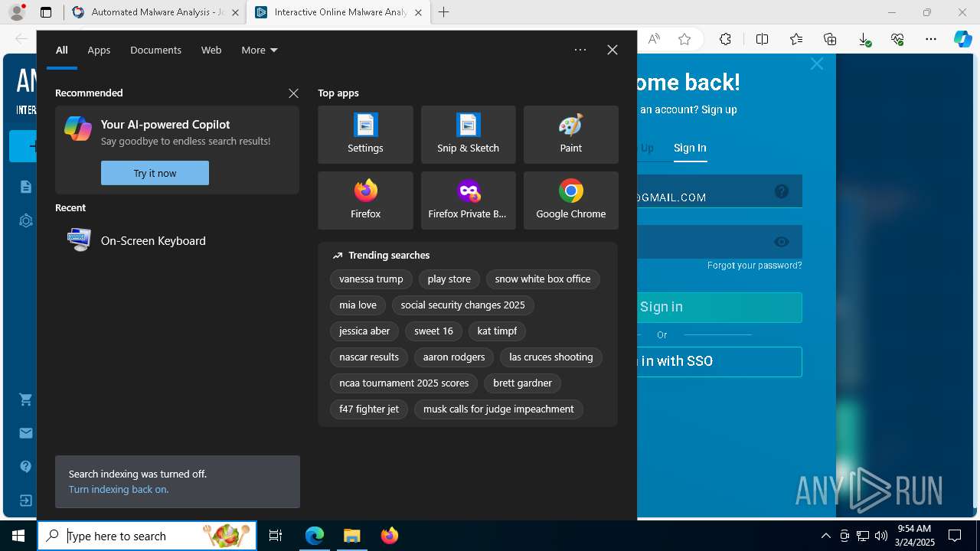980x551 pixels.
Task: Open Firefox Private Browsing tile
Action: coord(468,201)
